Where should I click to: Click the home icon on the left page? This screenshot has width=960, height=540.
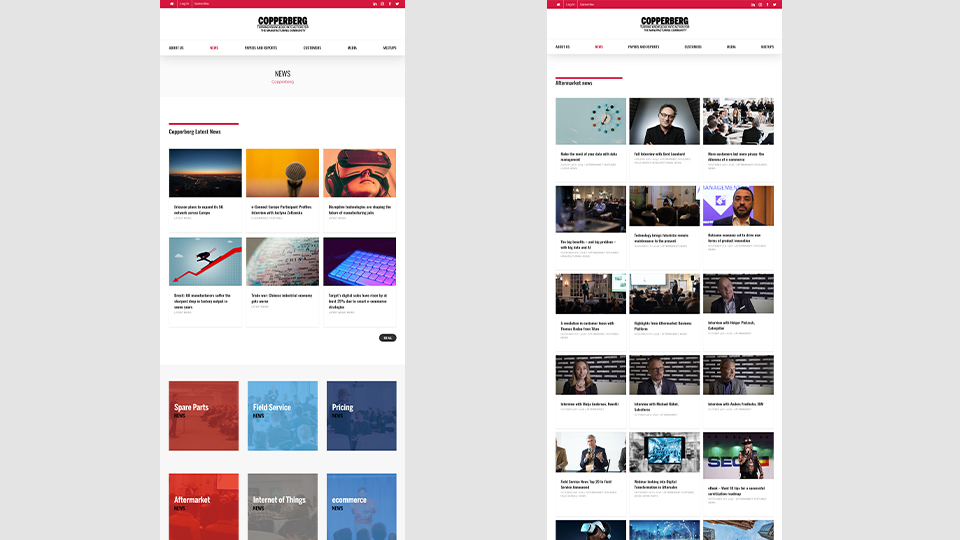coord(171,4)
